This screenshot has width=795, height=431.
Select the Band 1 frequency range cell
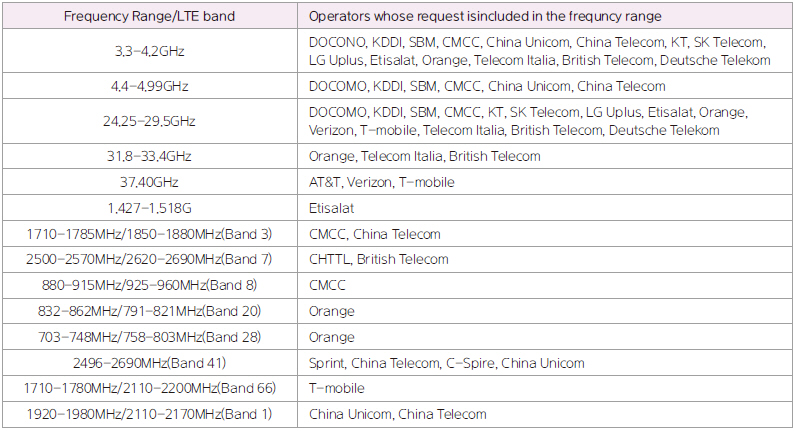(150, 414)
